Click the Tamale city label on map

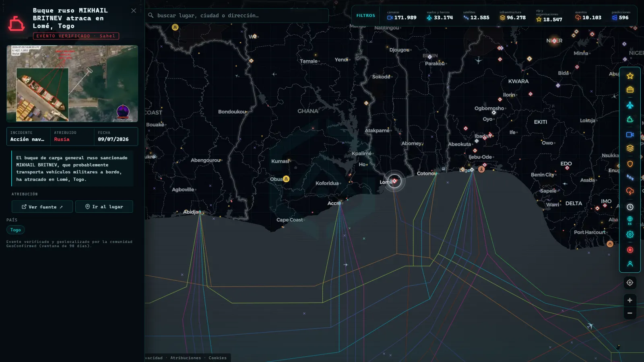(x=309, y=61)
